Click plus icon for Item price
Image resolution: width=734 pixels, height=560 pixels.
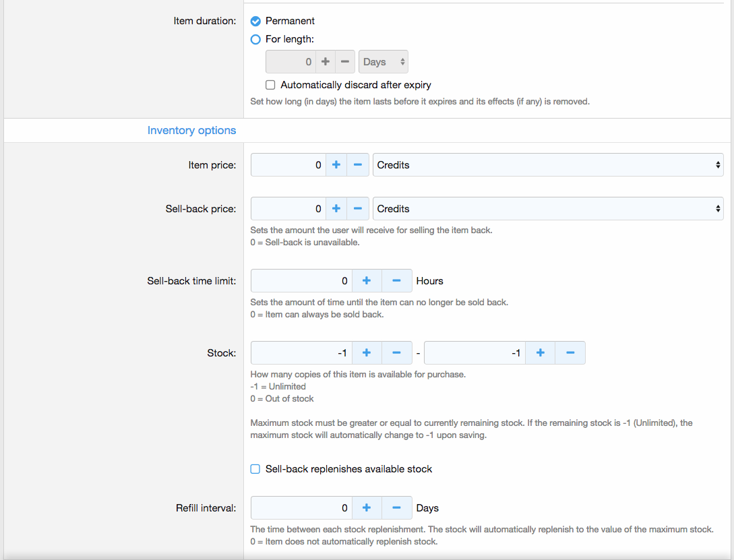click(336, 164)
